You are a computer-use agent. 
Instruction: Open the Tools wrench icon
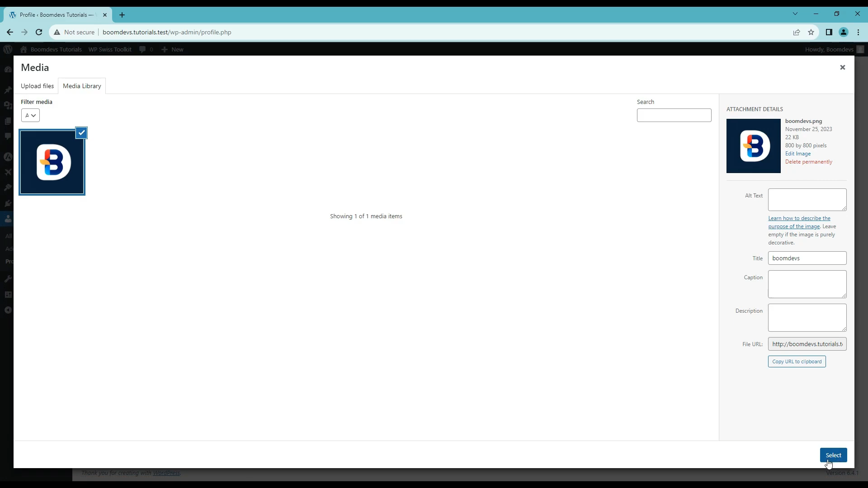coord(8,278)
